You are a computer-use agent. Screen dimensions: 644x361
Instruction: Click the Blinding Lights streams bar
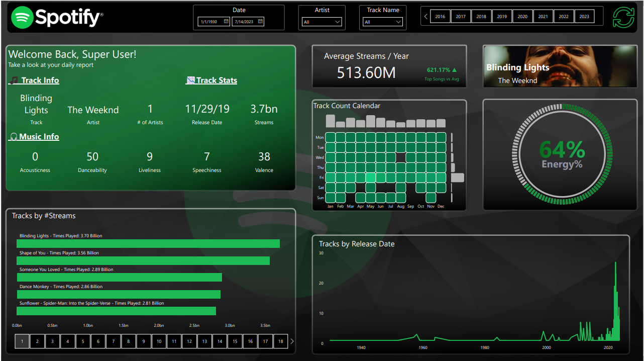148,244
